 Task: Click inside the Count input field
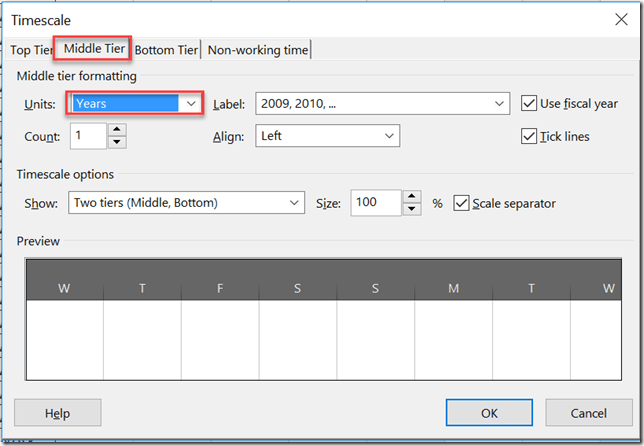point(88,136)
